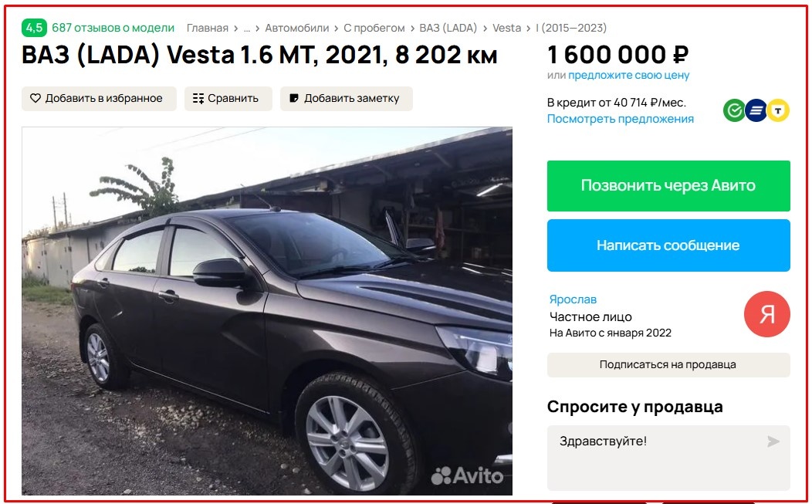Go to the Главная breadcrumb

click(207, 28)
